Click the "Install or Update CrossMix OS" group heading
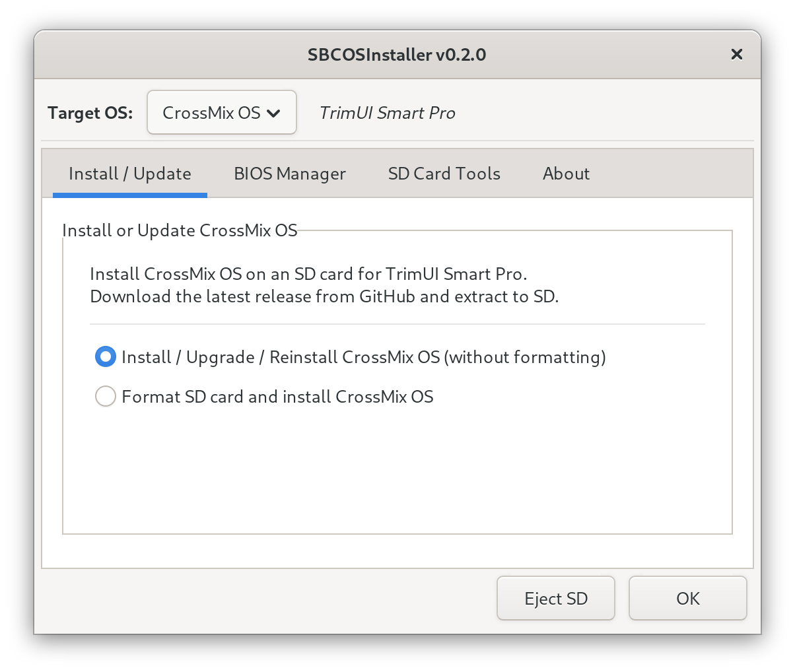 [180, 230]
